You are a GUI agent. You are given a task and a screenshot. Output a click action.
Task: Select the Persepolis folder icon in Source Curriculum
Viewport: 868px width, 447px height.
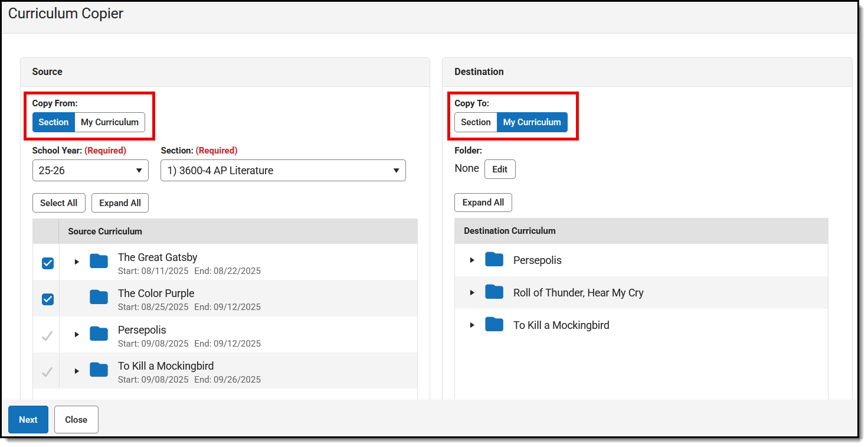(x=99, y=334)
